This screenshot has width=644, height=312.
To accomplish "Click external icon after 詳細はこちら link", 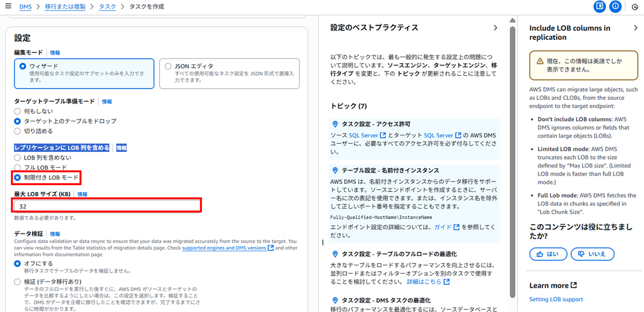I will (x=446, y=281).
